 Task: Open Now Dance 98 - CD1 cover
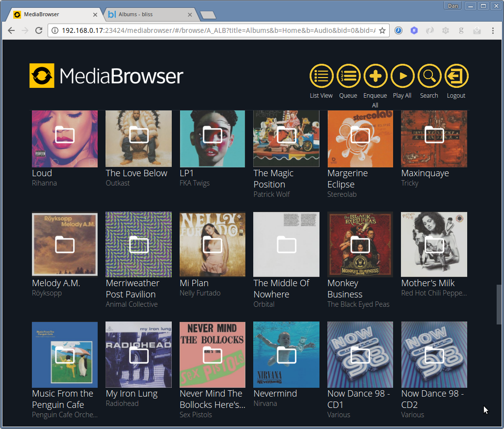point(360,354)
